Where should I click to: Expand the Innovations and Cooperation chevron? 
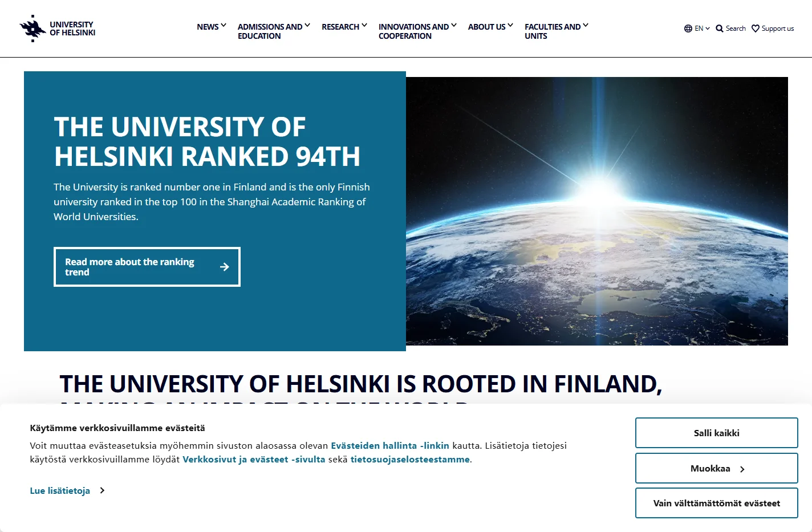click(454, 25)
